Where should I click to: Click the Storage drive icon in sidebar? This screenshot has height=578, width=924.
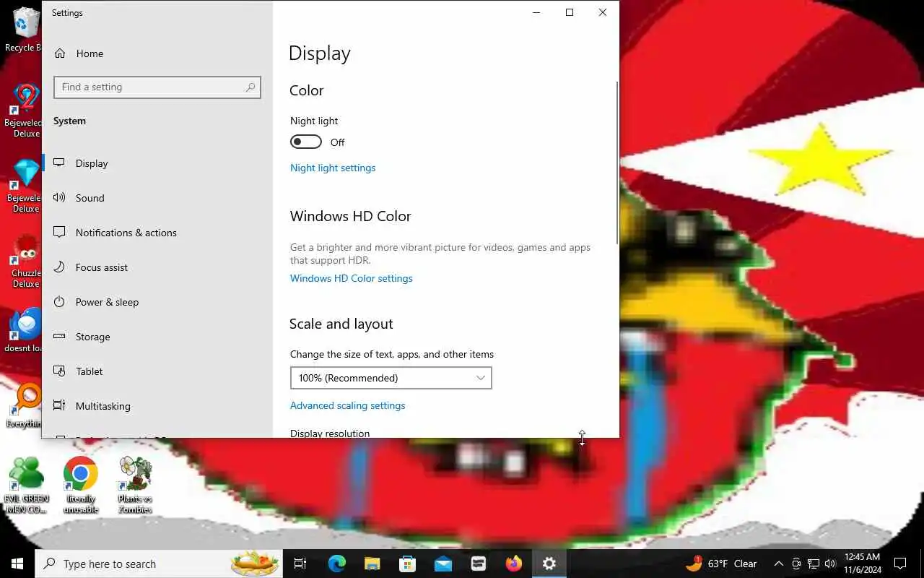click(59, 337)
